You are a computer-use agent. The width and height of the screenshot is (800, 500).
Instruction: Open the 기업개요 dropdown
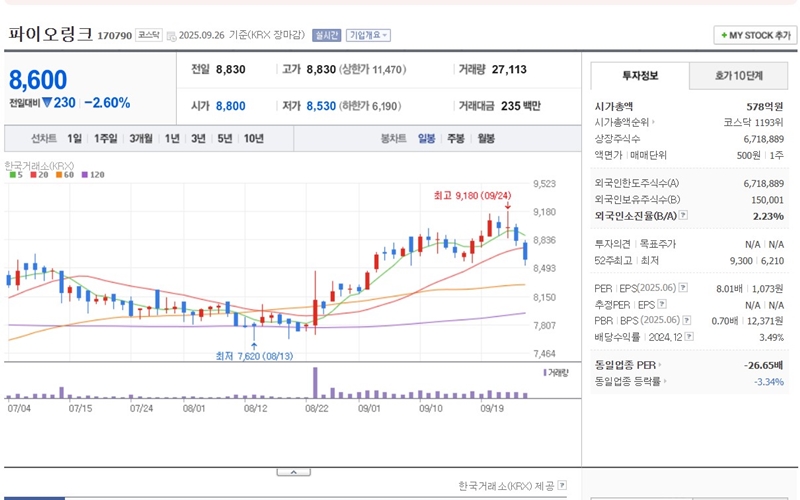tap(368, 35)
